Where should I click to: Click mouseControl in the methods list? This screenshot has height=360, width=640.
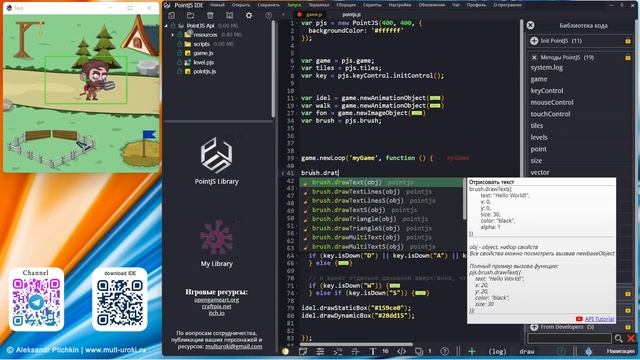click(x=552, y=102)
